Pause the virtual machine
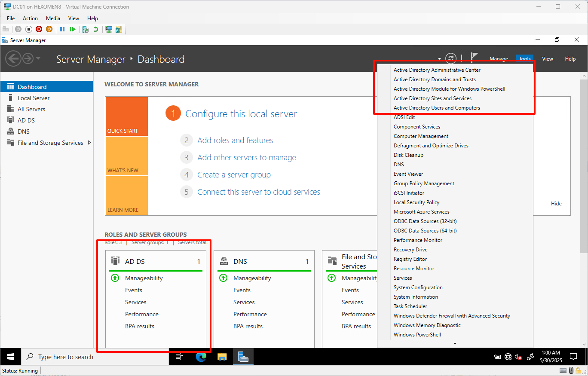 point(62,29)
